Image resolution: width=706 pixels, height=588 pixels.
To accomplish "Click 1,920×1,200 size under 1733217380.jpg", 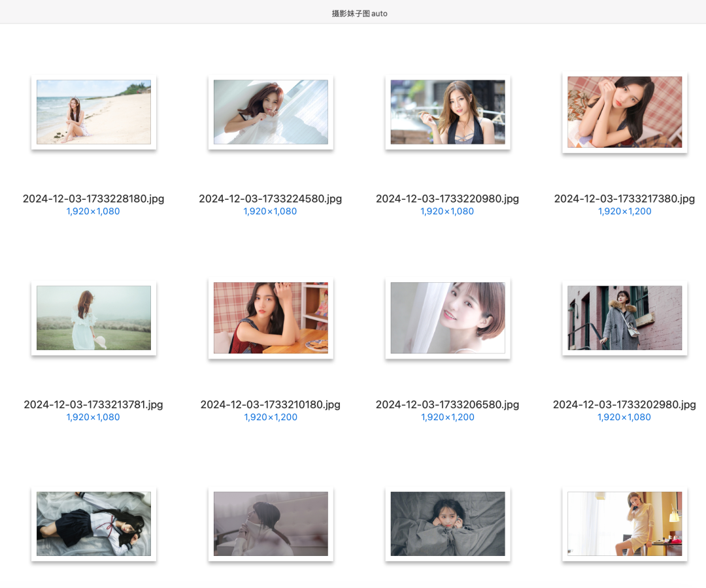I will (x=624, y=212).
